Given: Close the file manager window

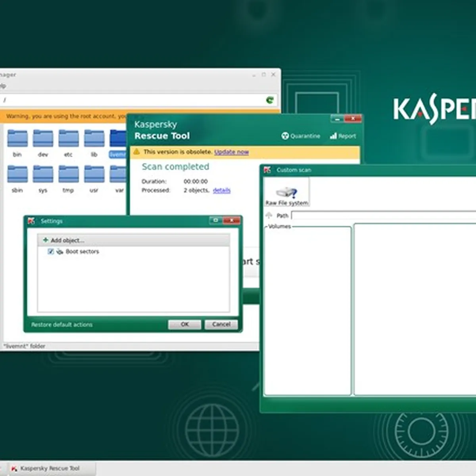Looking at the screenshot, I should pos(273,75).
